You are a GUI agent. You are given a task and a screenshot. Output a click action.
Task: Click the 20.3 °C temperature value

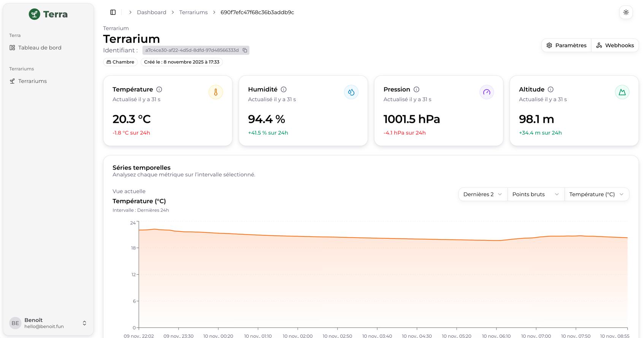[132, 119]
